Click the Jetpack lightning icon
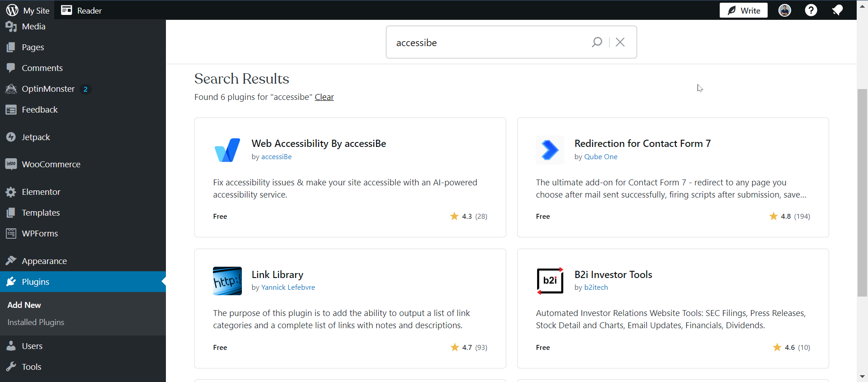This screenshot has width=868, height=382. 11,137
